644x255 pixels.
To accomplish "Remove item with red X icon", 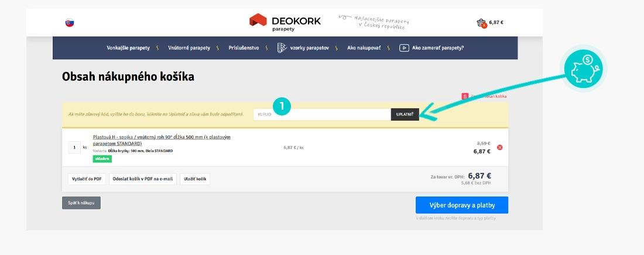I will coord(500,147).
